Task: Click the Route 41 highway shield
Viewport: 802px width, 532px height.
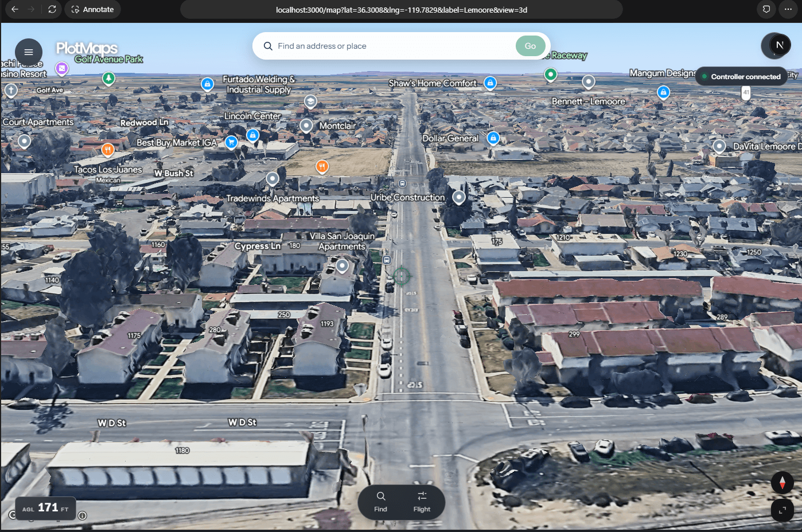Action: 746,92
